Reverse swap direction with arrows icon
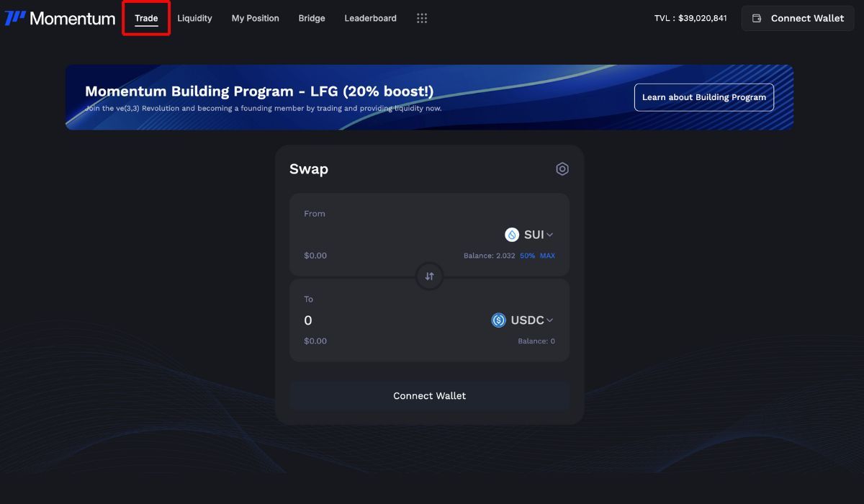This screenshot has width=864, height=504. (430, 276)
